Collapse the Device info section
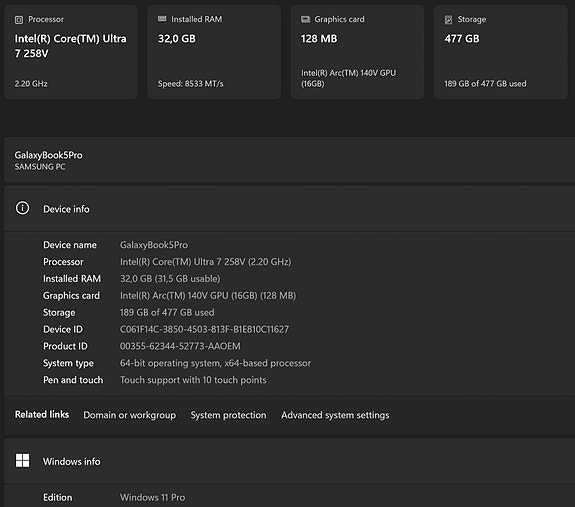Image resolution: width=575 pixels, height=507 pixels. 289,209
